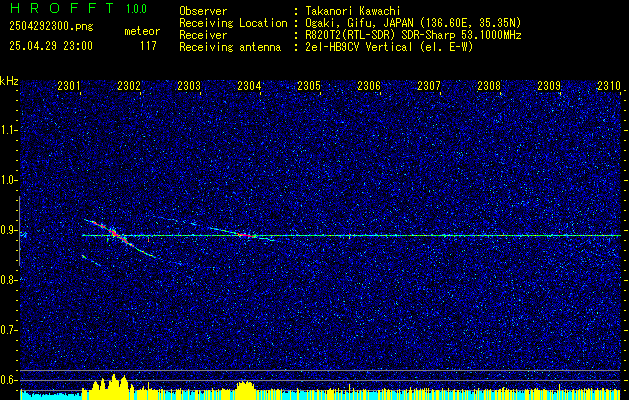Select the date stamp 25.04.29 23:00
629x400 pixels.
[x=51, y=46]
